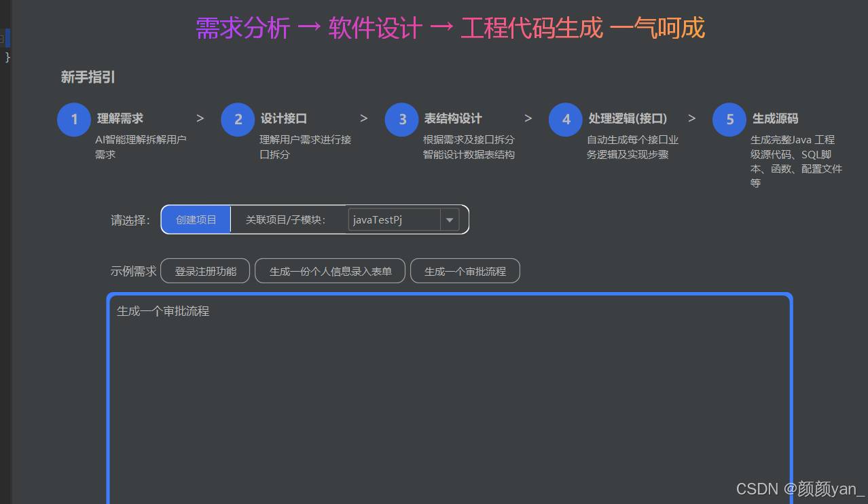The width and height of the screenshot is (868, 504).
Task: Click the step 2 circle for 设计接口
Action: [238, 120]
